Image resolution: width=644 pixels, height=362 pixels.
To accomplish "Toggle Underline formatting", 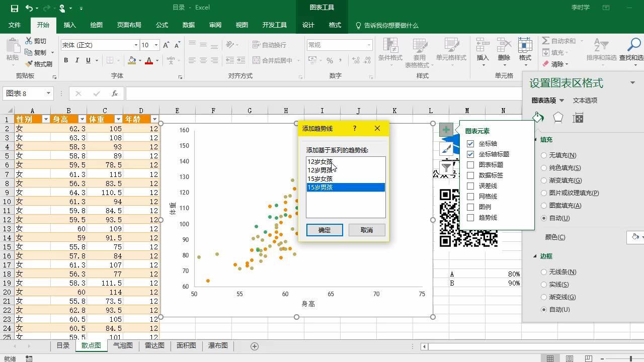I will [89, 60].
